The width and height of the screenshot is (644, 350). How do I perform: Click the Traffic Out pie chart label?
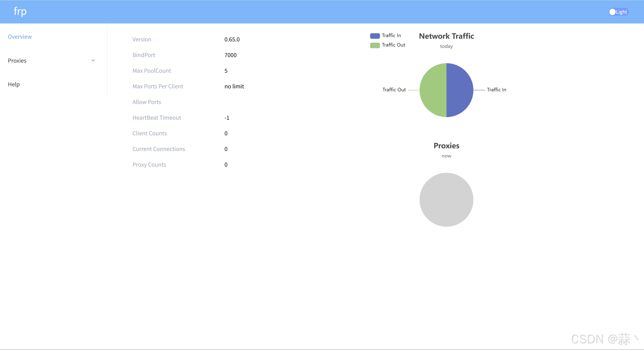(394, 90)
